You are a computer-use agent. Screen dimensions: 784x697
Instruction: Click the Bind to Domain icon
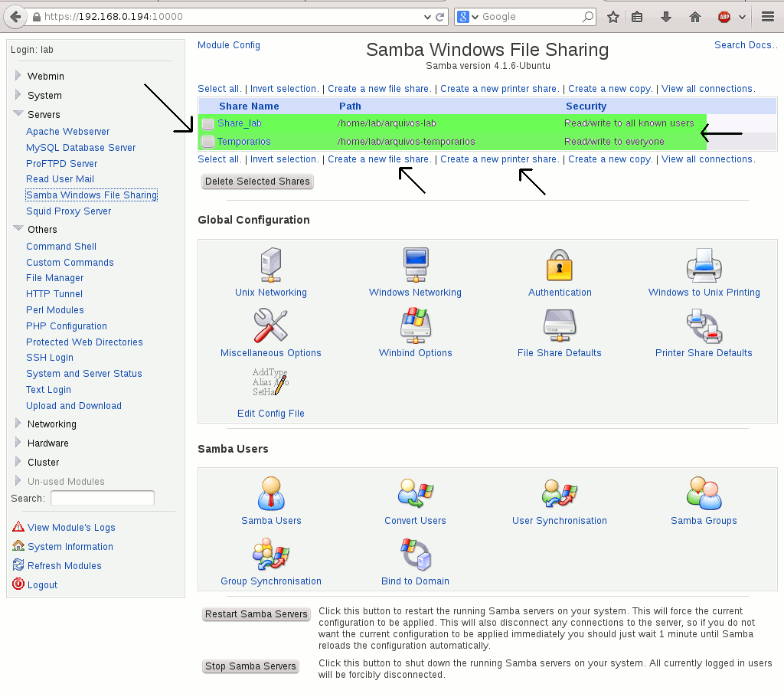coord(416,555)
